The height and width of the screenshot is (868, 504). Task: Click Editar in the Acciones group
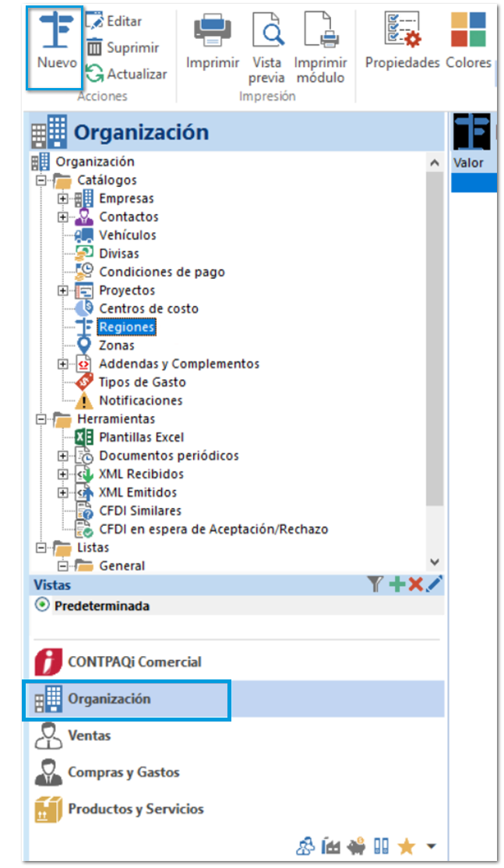pos(114,21)
